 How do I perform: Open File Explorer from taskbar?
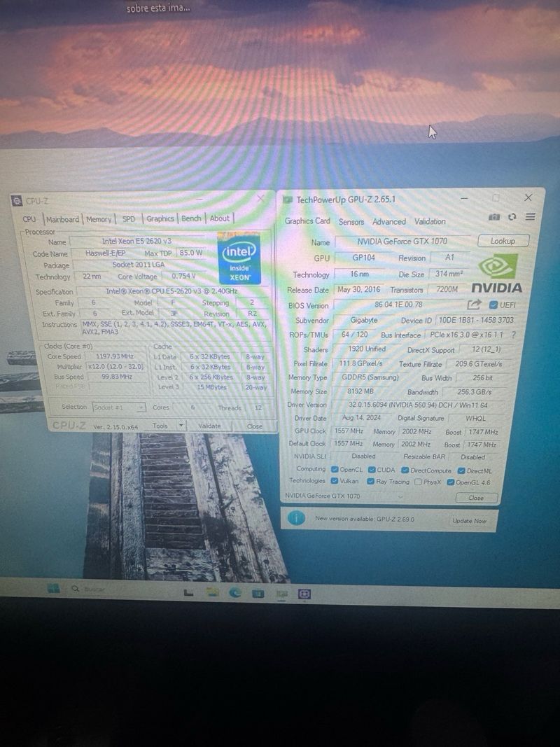coord(212,592)
